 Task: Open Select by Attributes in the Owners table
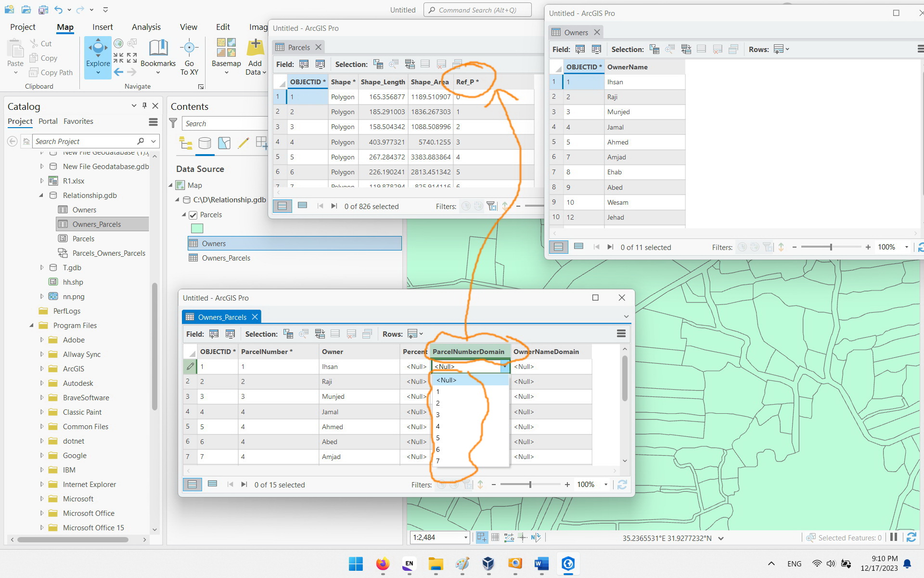(x=654, y=49)
